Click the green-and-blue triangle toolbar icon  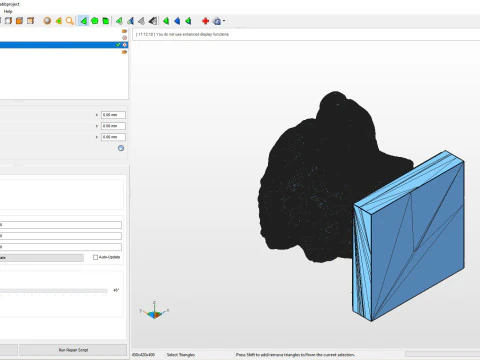130,21
